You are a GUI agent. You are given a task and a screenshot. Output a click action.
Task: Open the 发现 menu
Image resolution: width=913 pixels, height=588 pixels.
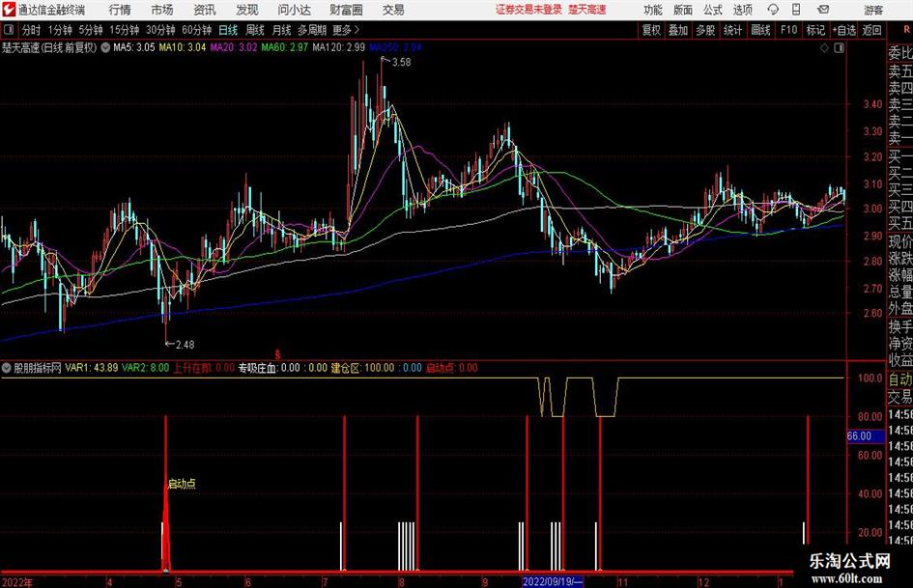247,10
